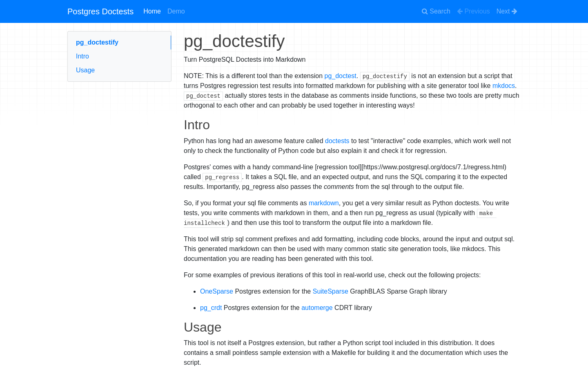
Task: Click the Next page label
Action: pyautogui.click(x=503, y=11)
